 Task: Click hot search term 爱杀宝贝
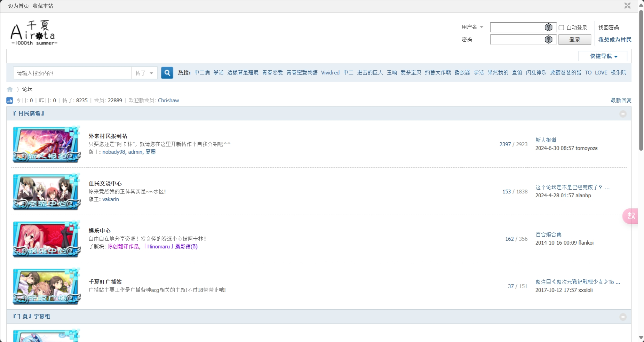[411, 72]
